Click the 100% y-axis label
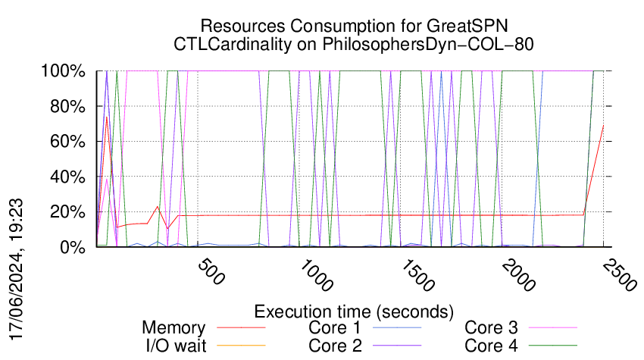Image resolution: width=644 pixels, height=360 pixels. tap(63, 70)
